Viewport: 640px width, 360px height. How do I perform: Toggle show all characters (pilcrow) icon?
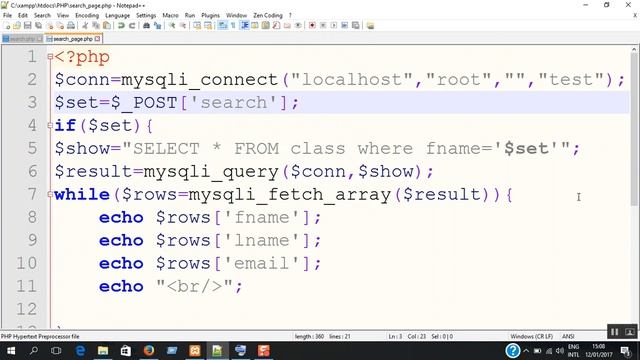coord(233,25)
